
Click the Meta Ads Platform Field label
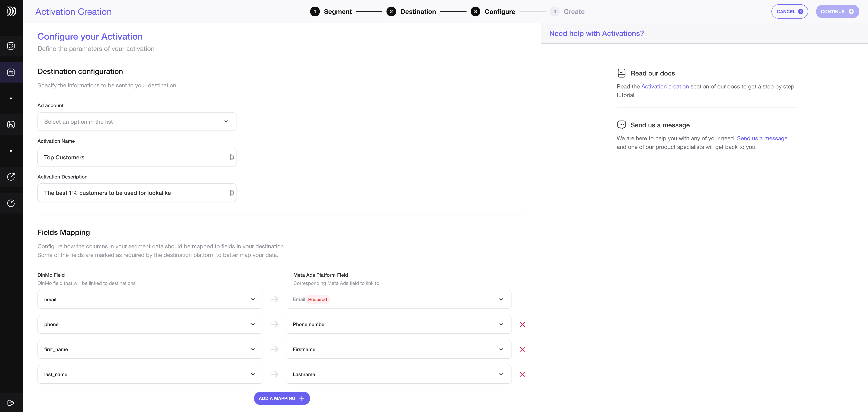(321, 275)
